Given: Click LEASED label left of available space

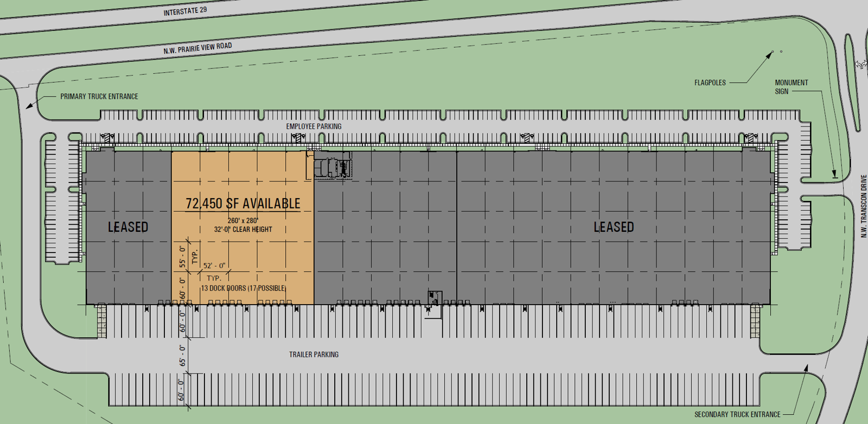Looking at the screenshot, I should [x=128, y=227].
